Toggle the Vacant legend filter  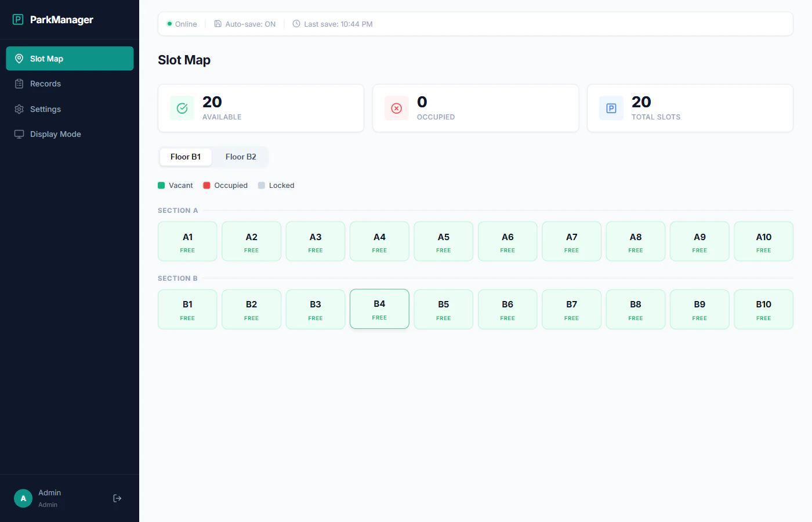[175, 185]
